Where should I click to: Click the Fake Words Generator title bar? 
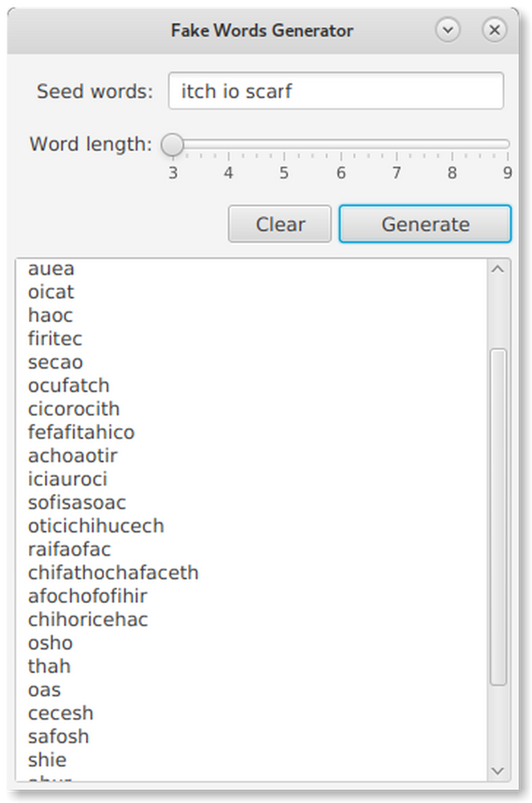(261, 30)
